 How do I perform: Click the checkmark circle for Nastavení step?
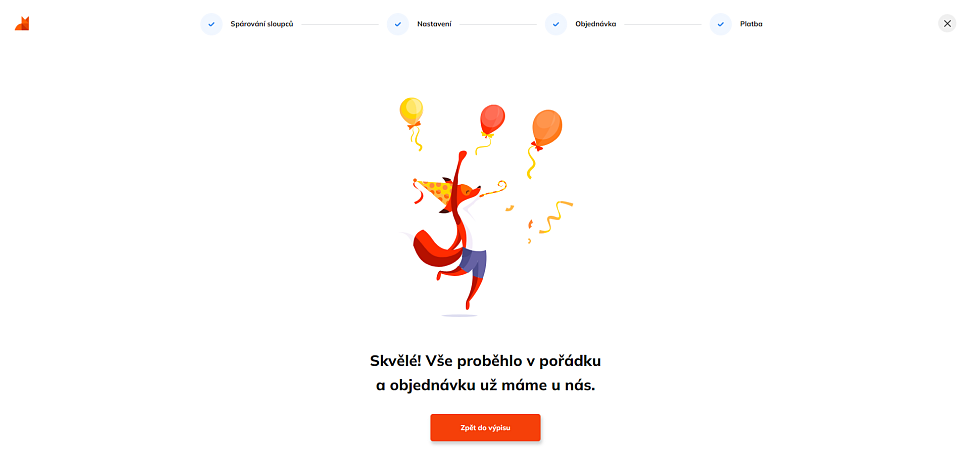(398, 24)
